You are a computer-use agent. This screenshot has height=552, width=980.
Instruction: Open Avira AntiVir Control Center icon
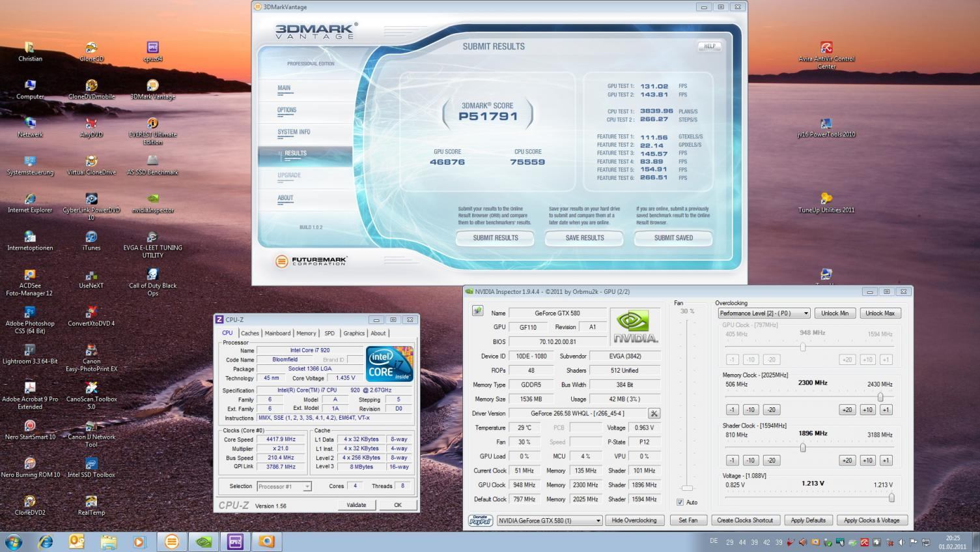click(x=826, y=55)
